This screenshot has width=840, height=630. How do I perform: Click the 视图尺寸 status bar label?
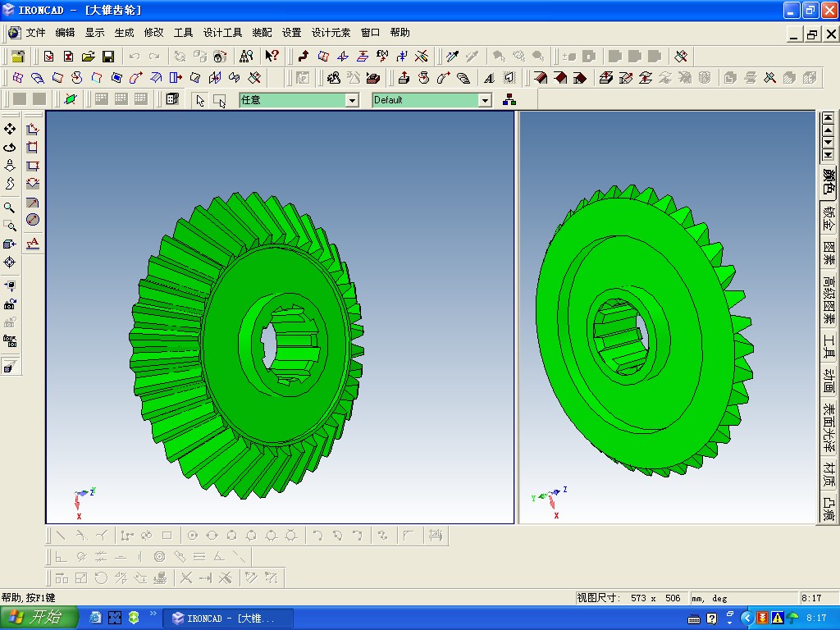click(x=598, y=598)
